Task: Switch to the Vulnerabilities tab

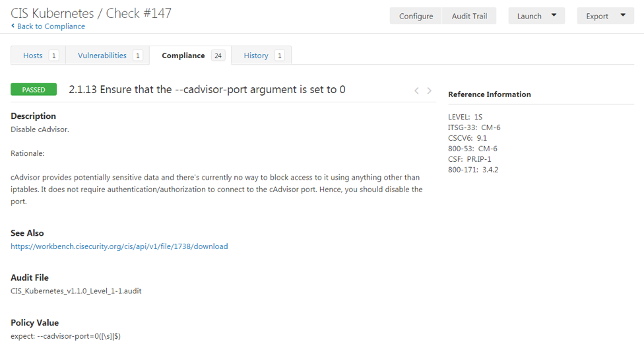Action: coord(108,55)
